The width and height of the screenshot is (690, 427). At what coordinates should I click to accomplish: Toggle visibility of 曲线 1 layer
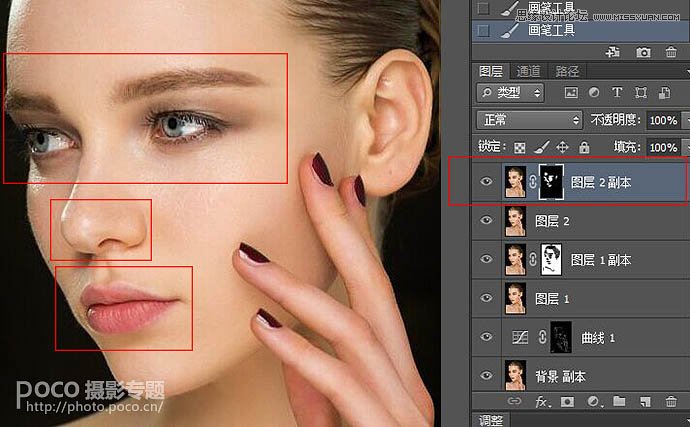point(487,338)
